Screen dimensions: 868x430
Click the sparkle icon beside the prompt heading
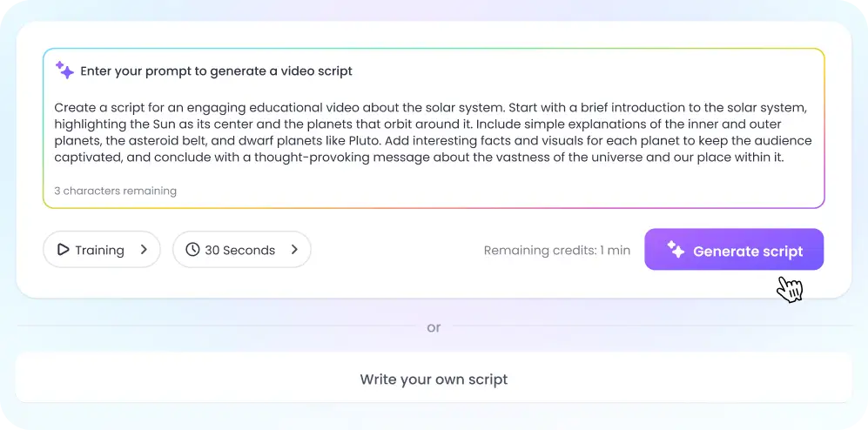pos(64,71)
